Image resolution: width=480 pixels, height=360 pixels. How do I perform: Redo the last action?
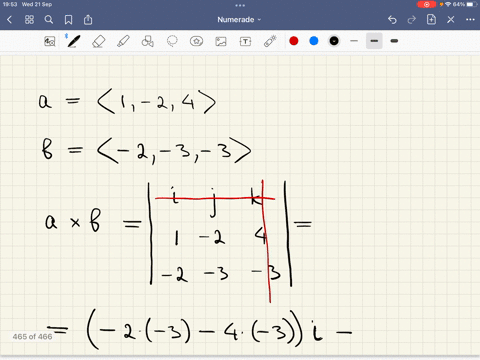(x=412, y=20)
